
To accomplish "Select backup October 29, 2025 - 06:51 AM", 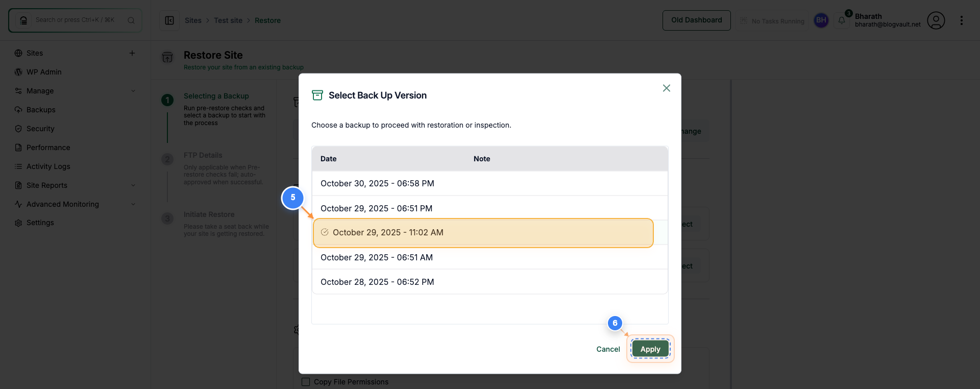I will pos(490,257).
